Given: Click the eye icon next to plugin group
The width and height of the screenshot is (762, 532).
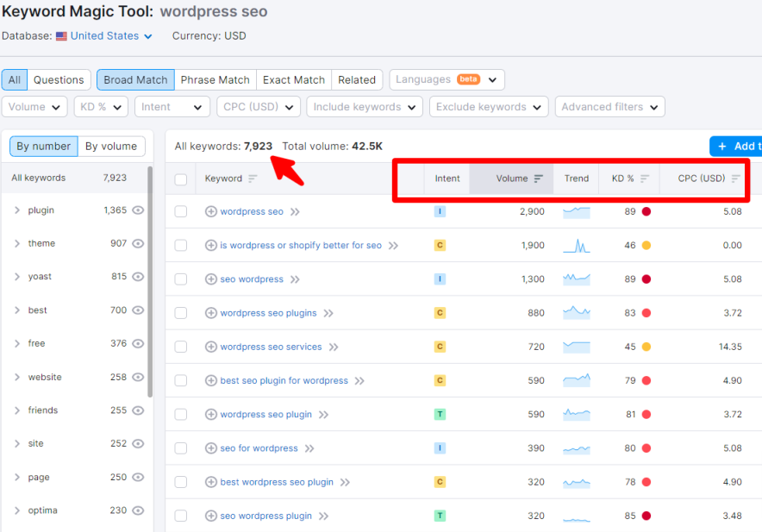Looking at the screenshot, I should [140, 210].
